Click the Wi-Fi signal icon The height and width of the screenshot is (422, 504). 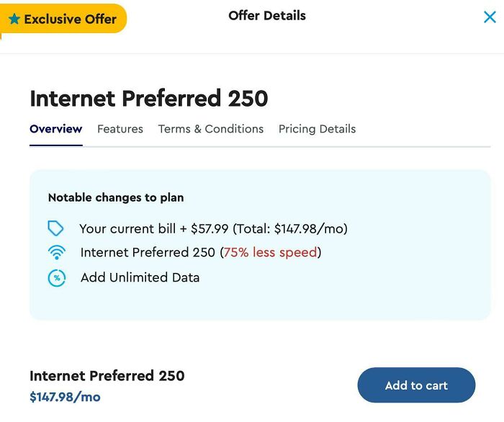click(56, 253)
